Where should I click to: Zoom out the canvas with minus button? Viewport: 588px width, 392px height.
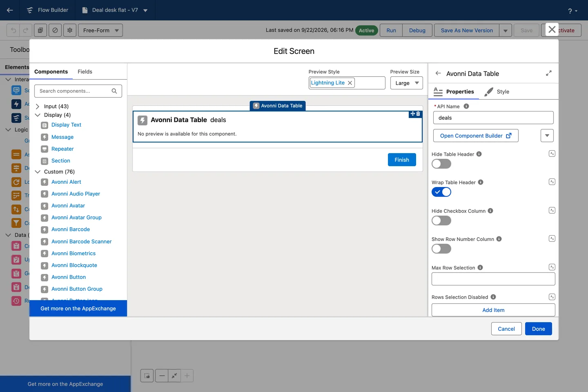(x=162, y=376)
